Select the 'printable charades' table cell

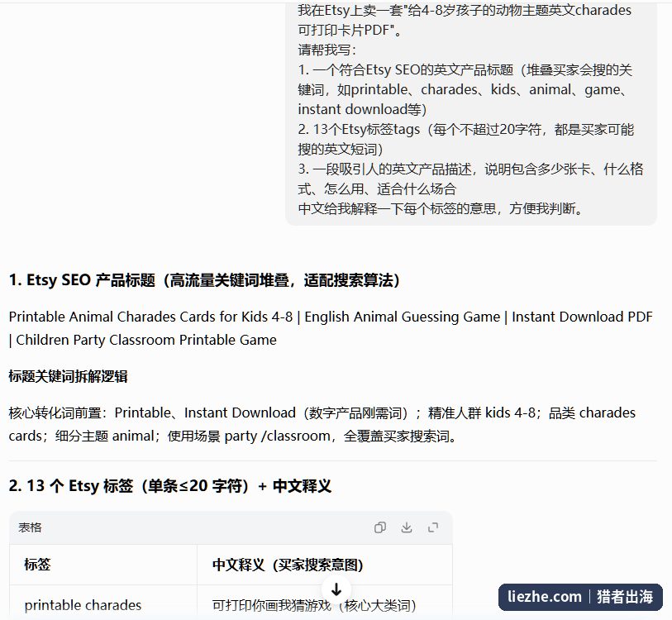[83, 605]
